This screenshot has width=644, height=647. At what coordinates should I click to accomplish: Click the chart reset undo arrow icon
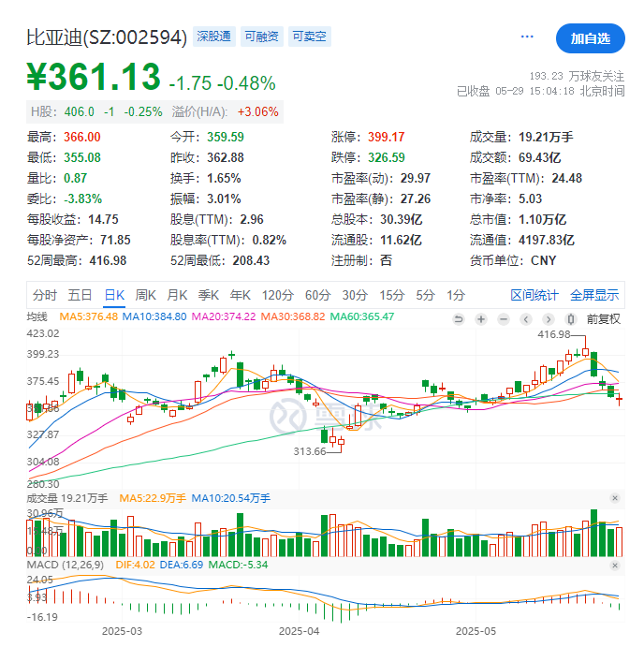[459, 319]
